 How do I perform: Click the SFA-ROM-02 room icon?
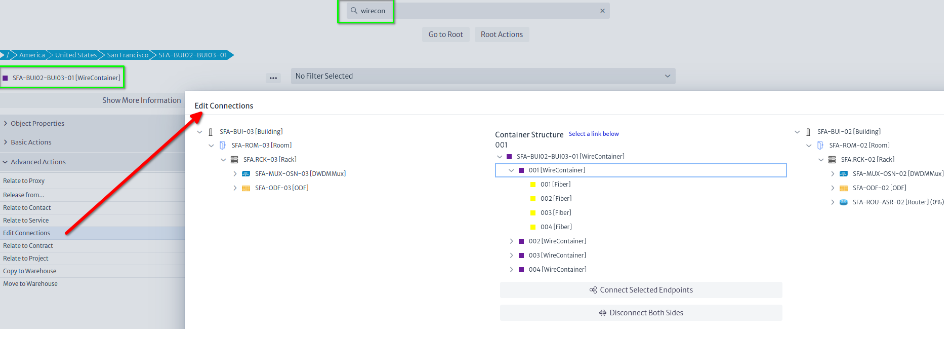(x=820, y=145)
